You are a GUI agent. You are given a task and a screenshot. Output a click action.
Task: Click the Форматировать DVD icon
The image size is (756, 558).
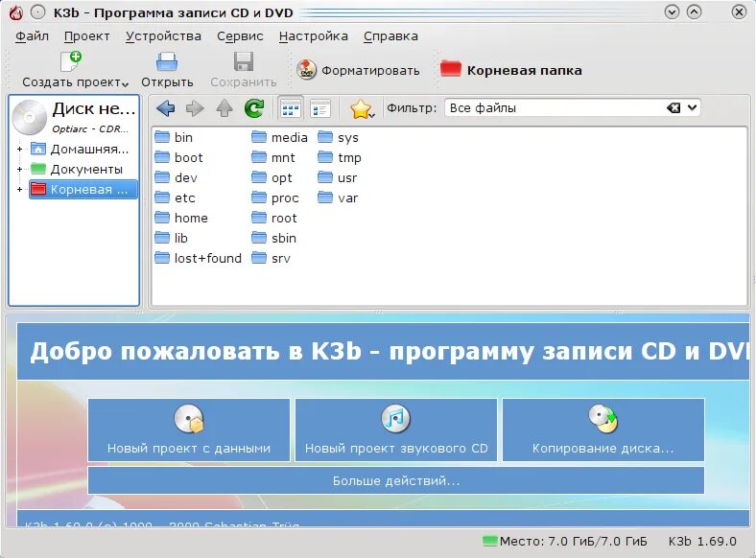[x=306, y=70]
